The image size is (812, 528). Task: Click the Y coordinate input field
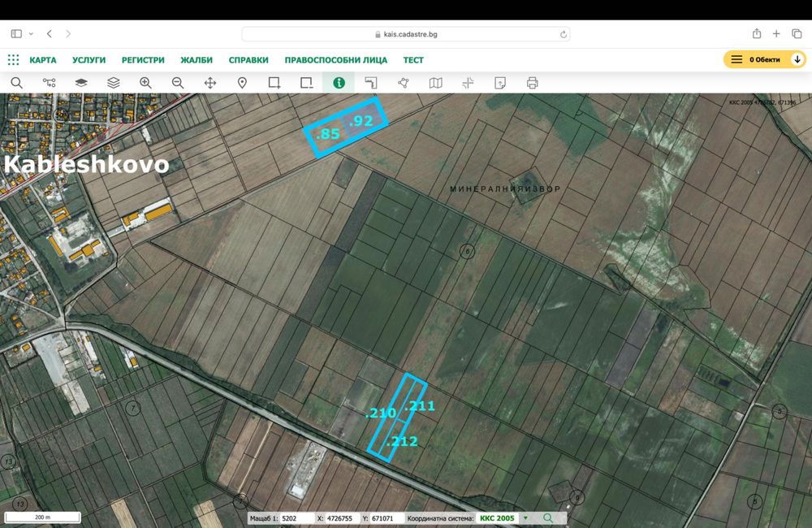(x=387, y=518)
